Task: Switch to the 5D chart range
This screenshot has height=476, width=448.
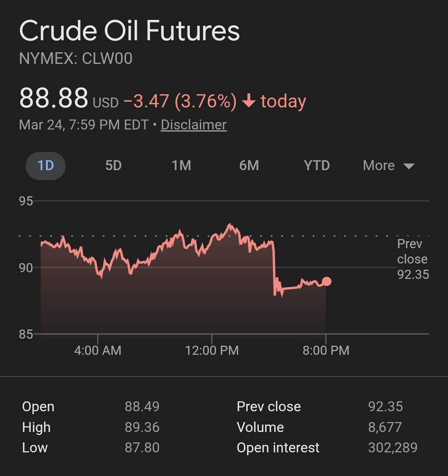Action: point(113,166)
